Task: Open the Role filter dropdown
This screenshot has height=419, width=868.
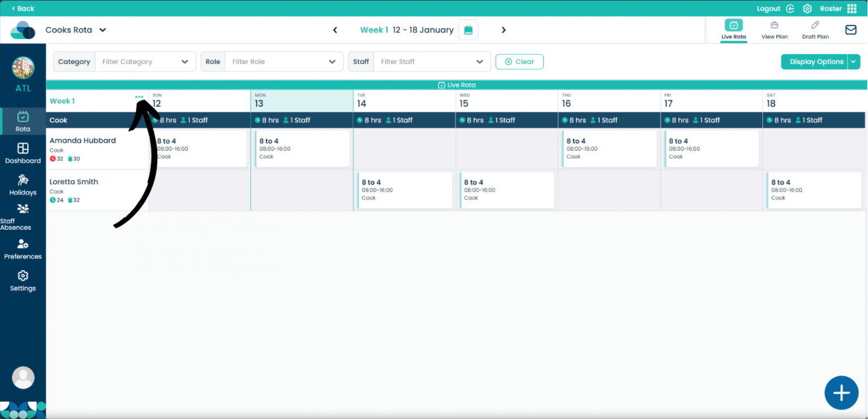Action: (x=284, y=61)
